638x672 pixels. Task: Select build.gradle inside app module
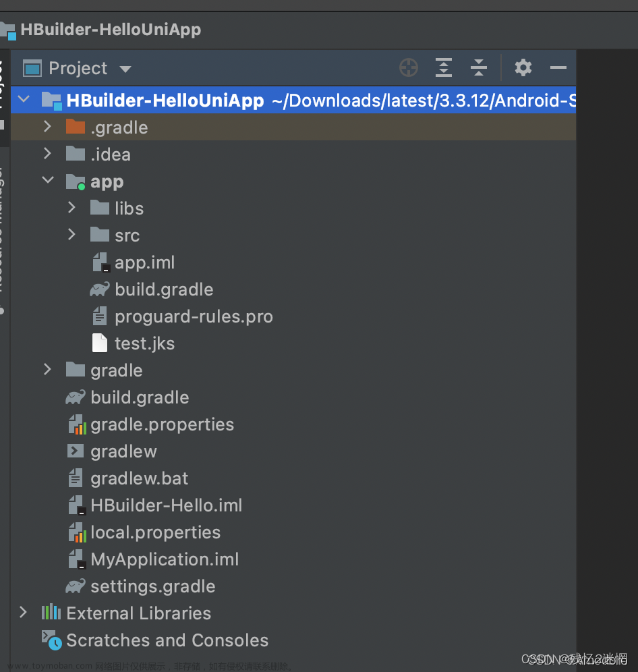point(164,289)
